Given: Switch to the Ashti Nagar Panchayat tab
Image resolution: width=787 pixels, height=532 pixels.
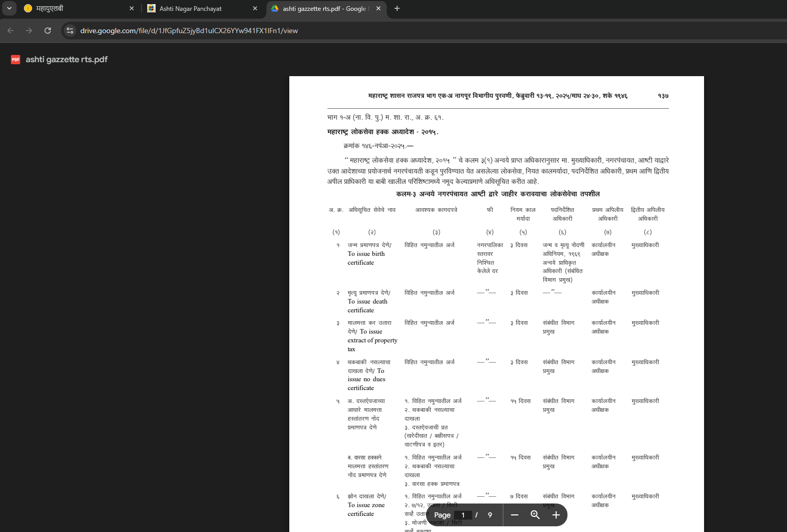Looking at the screenshot, I should (203, 8).
